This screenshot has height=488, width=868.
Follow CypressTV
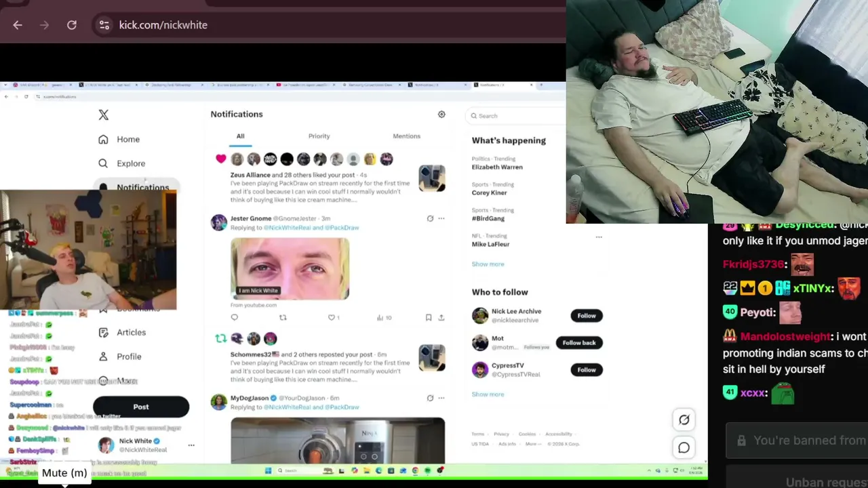pos(587,370)
